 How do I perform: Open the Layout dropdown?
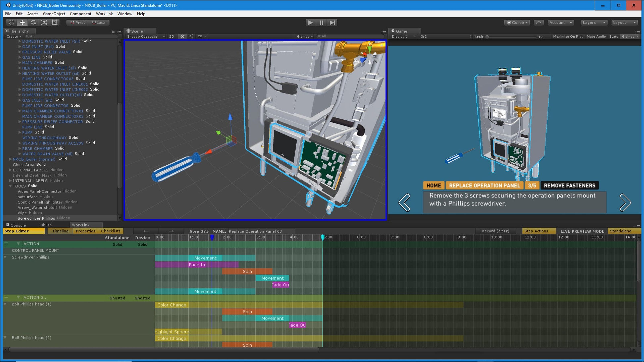click(x=624, y=22)
